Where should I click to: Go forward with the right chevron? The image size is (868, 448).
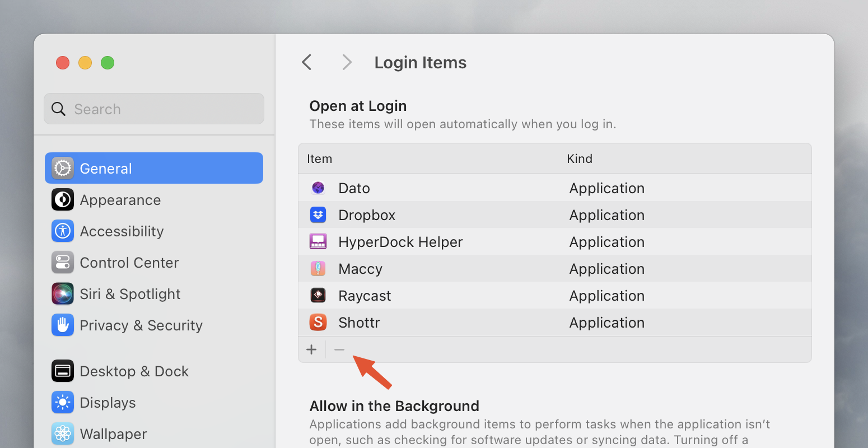coord(347,62)
